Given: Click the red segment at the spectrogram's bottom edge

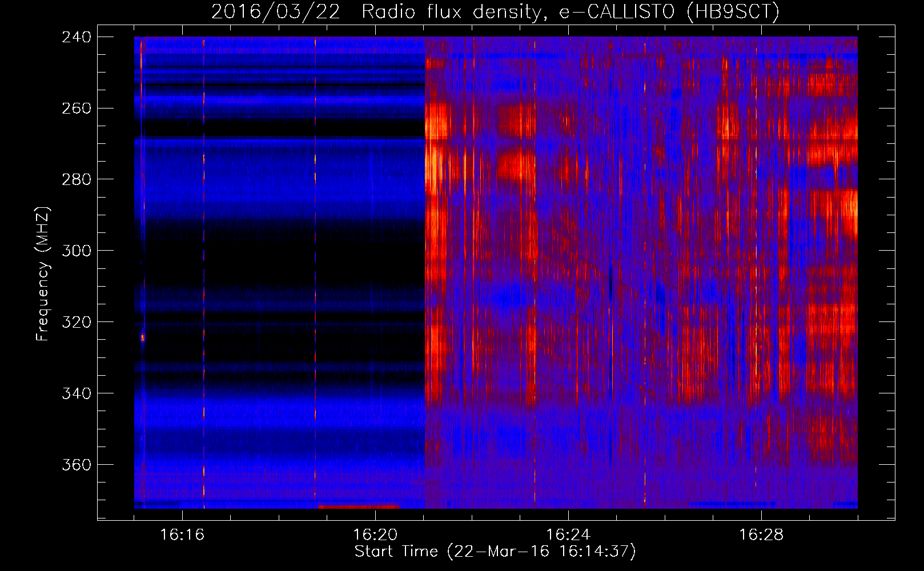Looking at the screenshot, I should (x=359, y=506).
